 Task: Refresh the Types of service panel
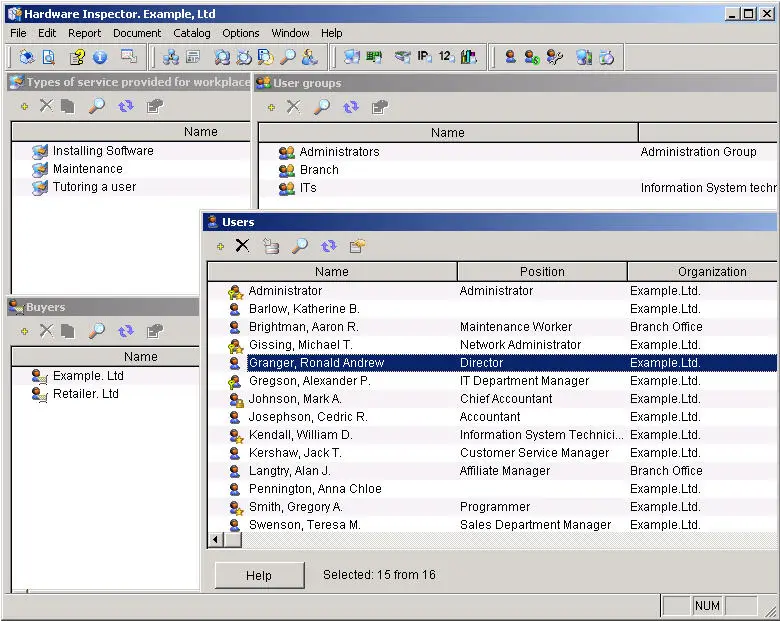pyautogui.click(x=126, y=106)
